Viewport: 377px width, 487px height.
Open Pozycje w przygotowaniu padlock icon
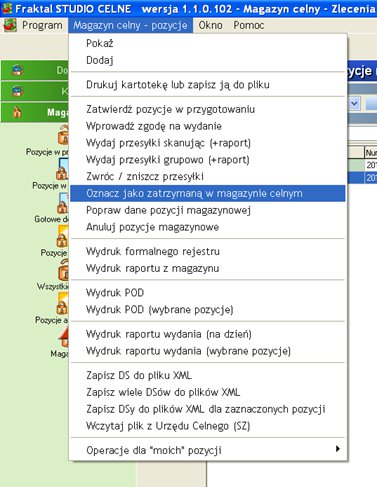63,135
